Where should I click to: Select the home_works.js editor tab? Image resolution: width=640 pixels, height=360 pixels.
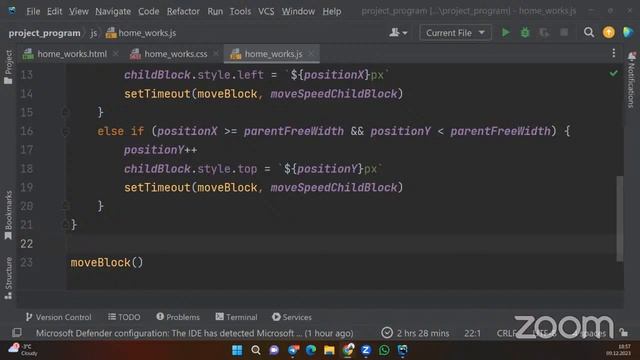pyautogui.click(x=273, y=54)
